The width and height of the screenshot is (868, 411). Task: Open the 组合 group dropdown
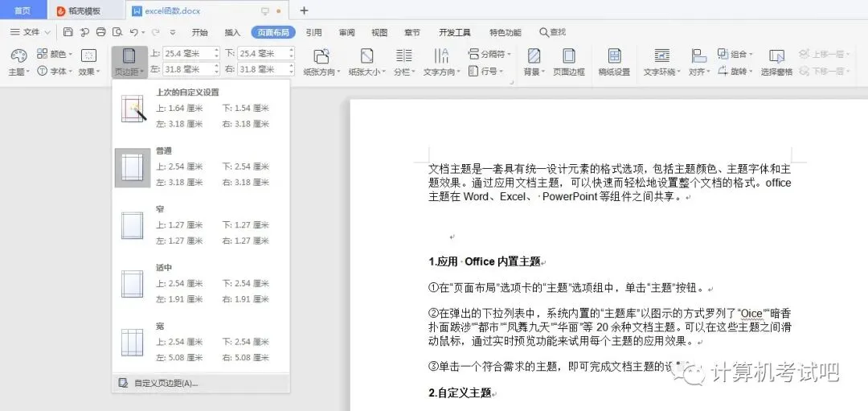735,54
